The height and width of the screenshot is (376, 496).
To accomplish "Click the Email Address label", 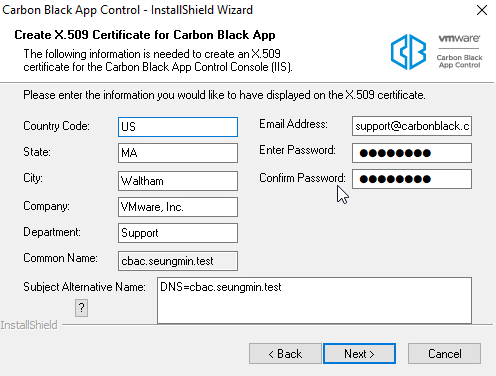I will pyautogui.click(x=293, y=124).
